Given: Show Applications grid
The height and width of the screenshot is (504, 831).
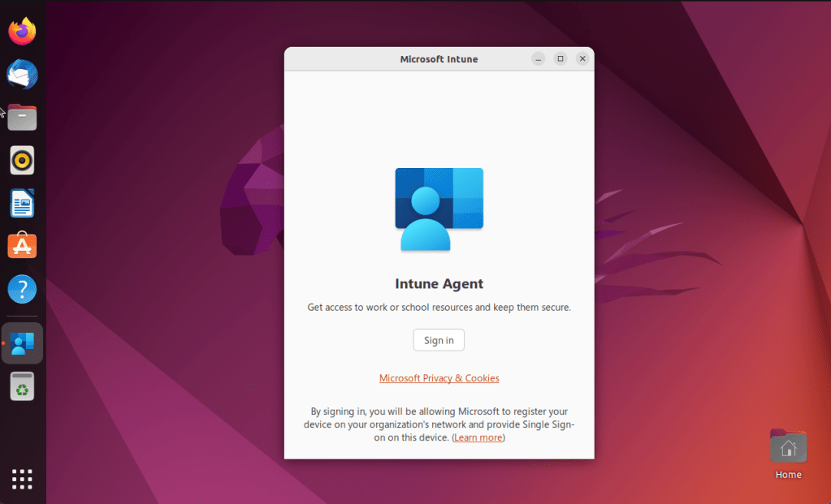Looking at the screenshot, I should click(22, 479).
